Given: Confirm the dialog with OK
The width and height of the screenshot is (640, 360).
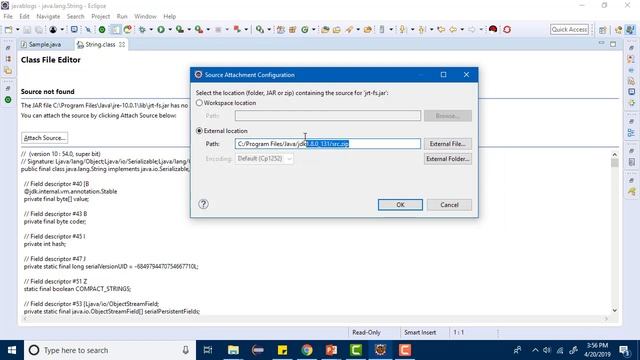Looking at the screenshot, I should coord(400,204).
